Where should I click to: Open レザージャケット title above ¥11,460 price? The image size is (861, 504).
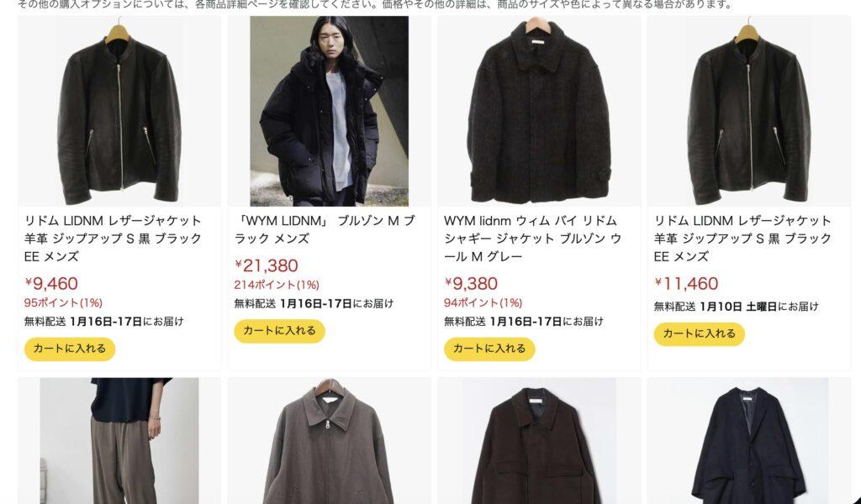743,239
